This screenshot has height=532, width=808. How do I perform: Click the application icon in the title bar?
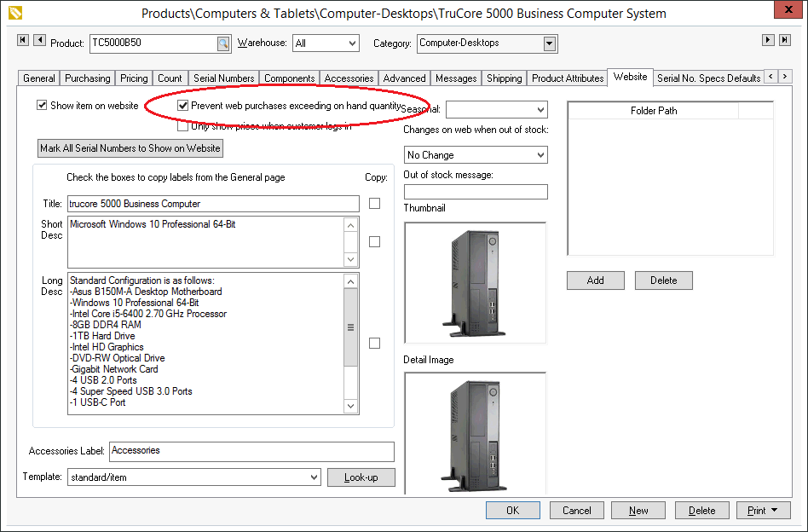[x=14, y=13]
